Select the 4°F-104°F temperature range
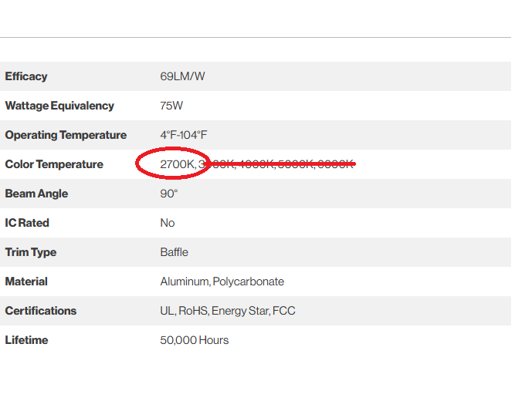 coord(184,135)
